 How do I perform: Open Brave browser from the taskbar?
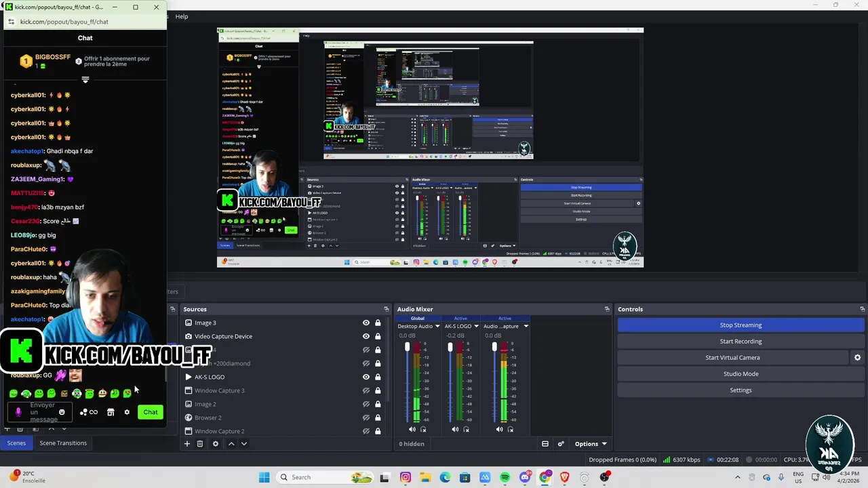[564, 477]
